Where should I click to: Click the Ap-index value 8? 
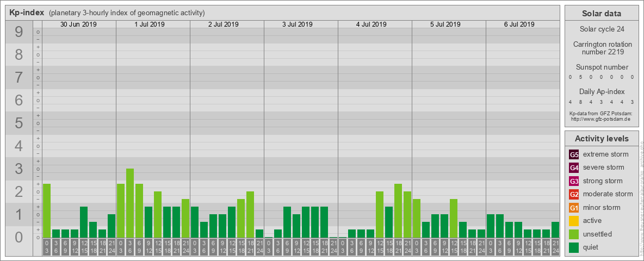[580, 102]
